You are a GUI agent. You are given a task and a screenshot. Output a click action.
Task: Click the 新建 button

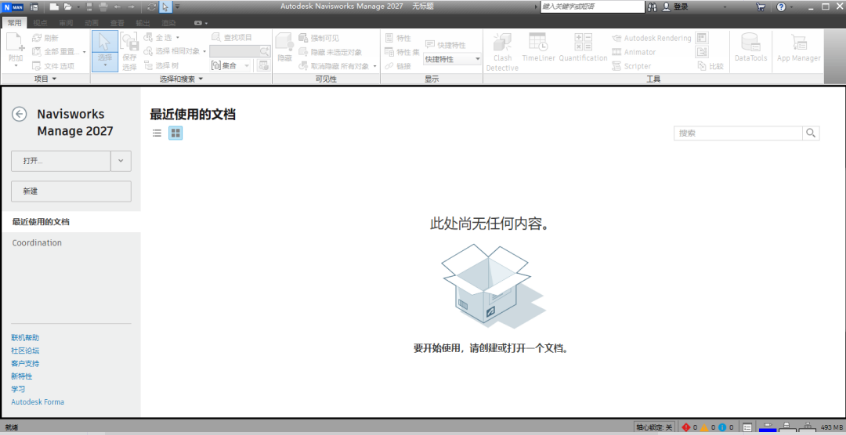click(71, 191)
